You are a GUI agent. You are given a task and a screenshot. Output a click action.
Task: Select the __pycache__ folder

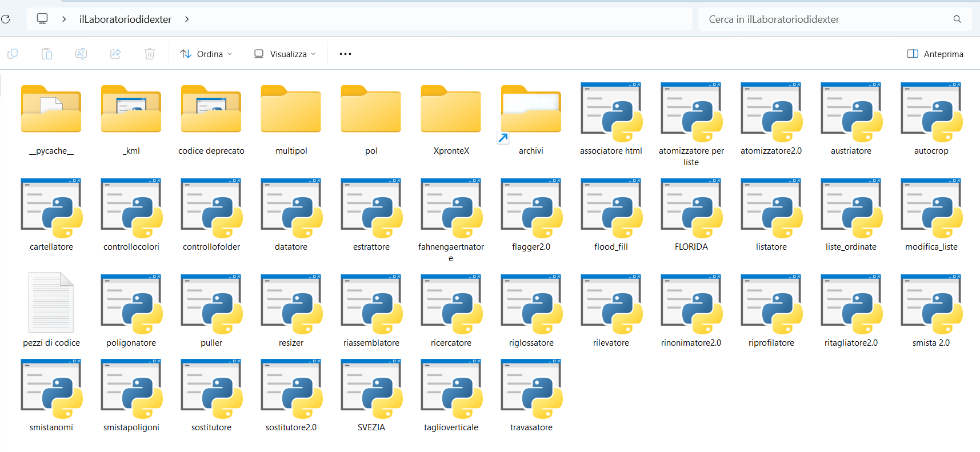point(51,120)
